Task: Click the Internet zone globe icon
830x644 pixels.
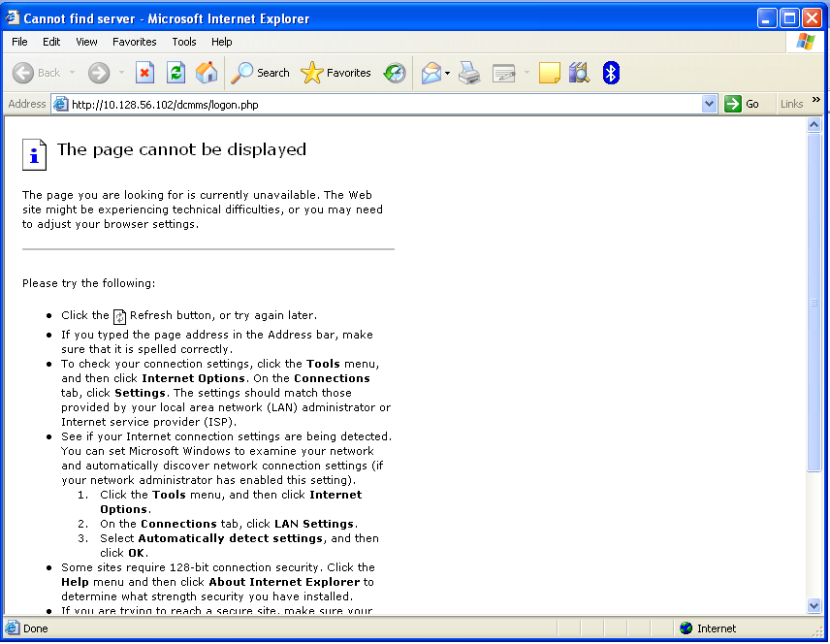Action: [x=686, y=628]
